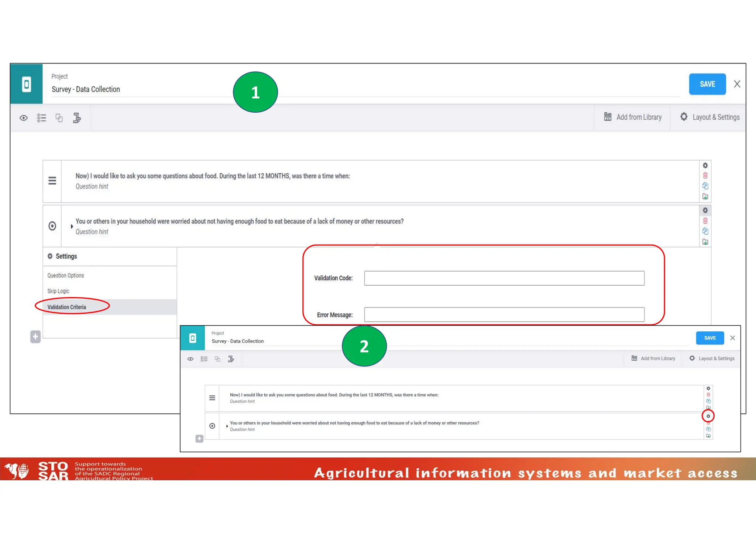Click the cascading select icon in top toolbar
Image resolution: width=756 pixels, height=535 pixels.
click(x=77, y=118)
